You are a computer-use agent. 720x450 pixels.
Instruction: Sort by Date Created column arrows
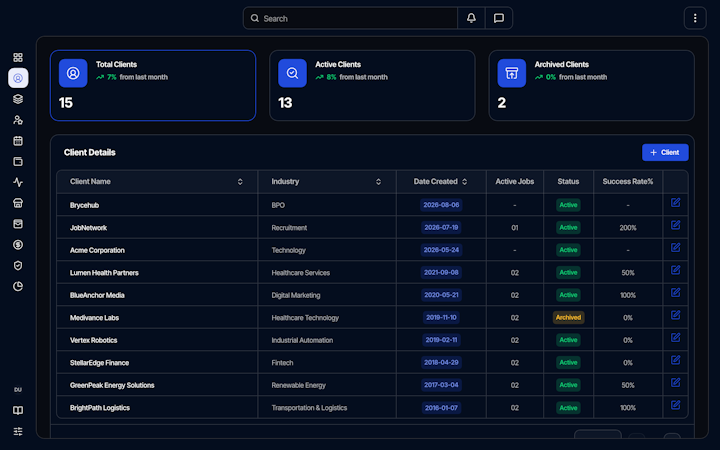point(465,182)
